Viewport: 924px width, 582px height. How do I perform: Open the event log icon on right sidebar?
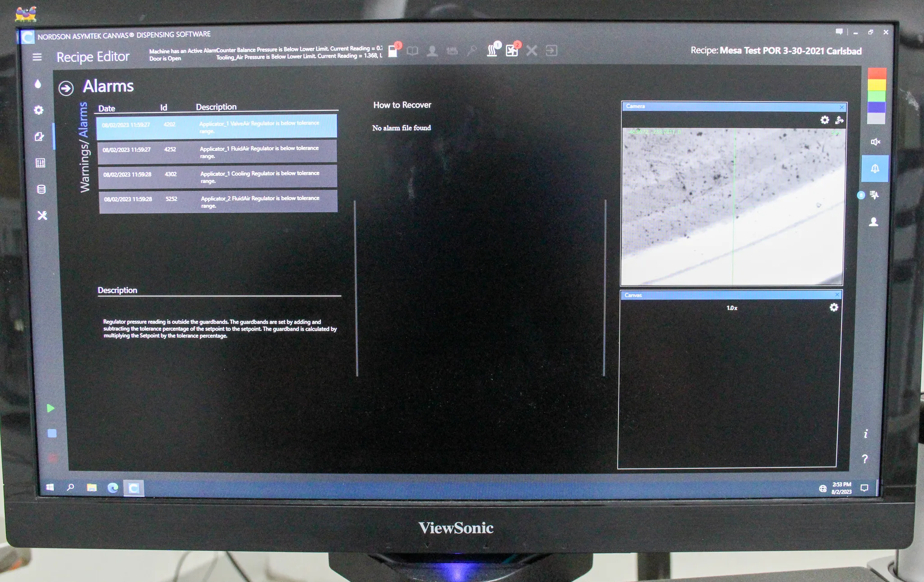click(x=874, y=195)
